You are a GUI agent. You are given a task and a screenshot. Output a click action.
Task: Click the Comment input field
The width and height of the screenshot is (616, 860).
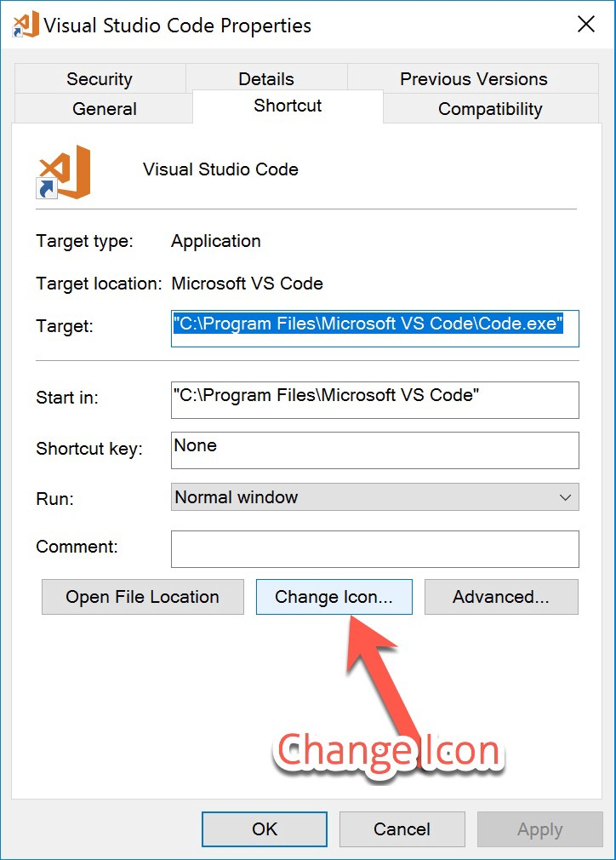point(374,548)
